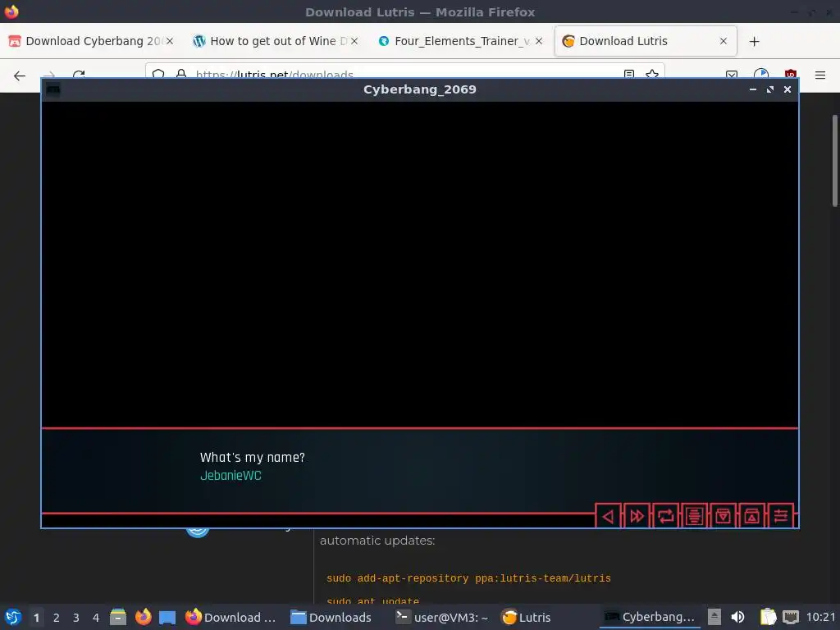Activate the Cyberbang taskbar entry
The image size is (840, 630).
650,617
